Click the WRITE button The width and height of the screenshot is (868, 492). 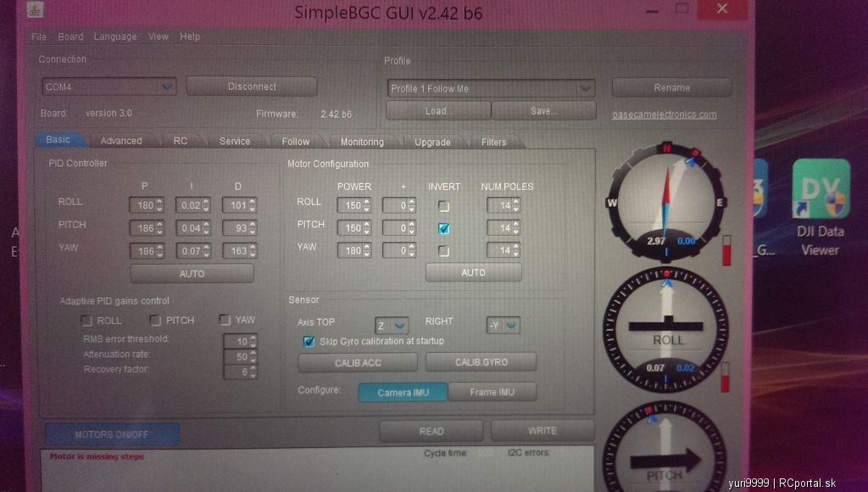click(542, 431)
